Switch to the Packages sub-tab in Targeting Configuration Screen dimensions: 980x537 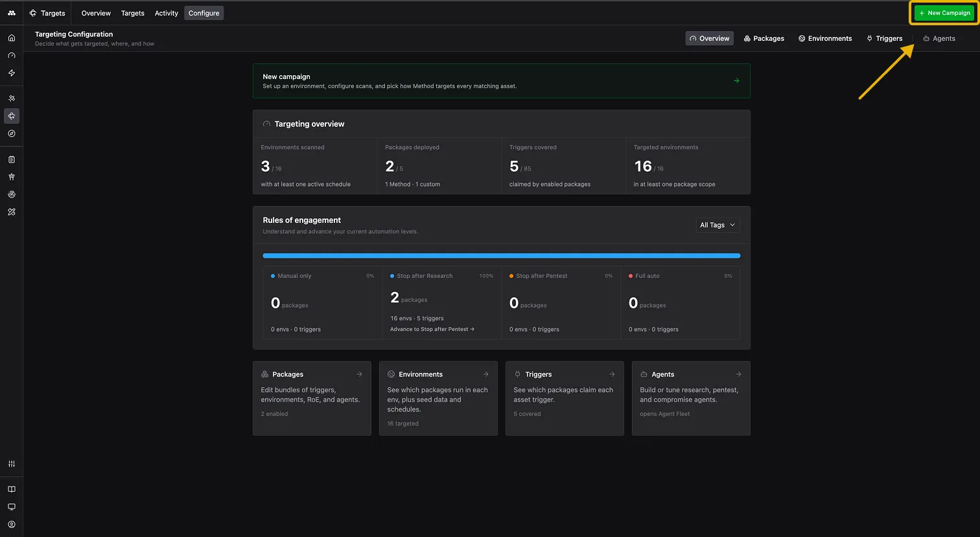point(764,38)
